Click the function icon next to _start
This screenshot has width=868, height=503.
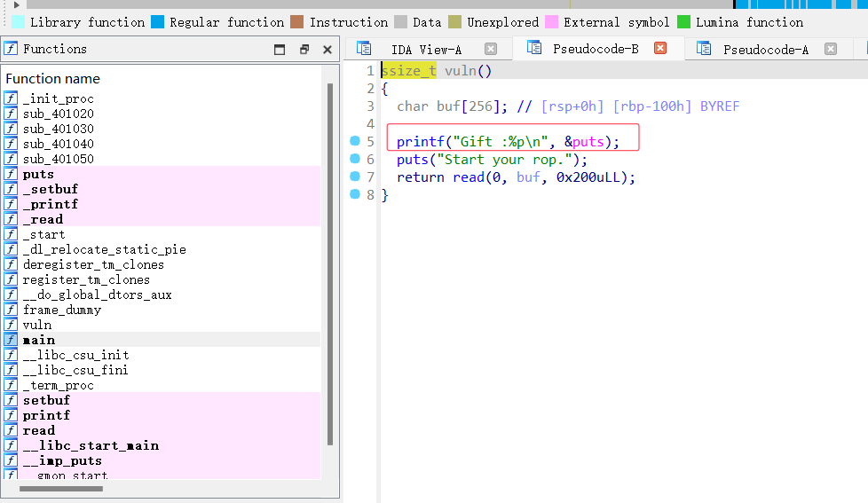(x=11, y=234)
